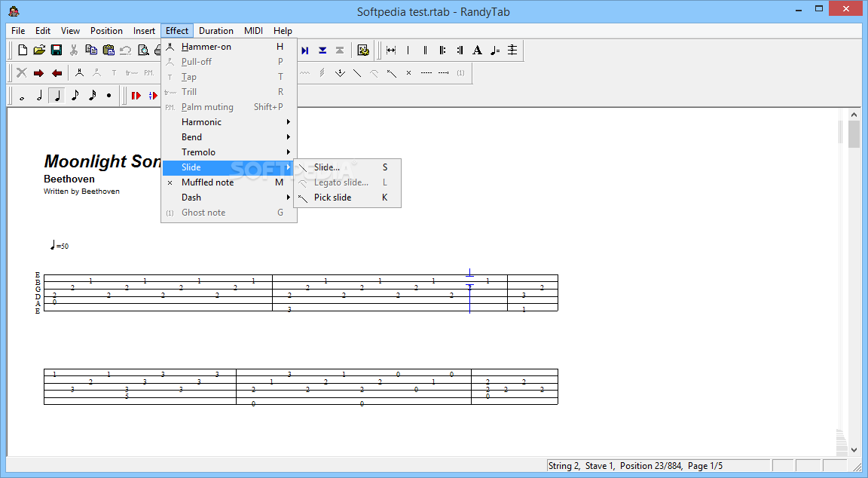868x478 pixels.
Task: Click the scroll down arrow of the vertical scrollbar
Action: click(854, 449)
